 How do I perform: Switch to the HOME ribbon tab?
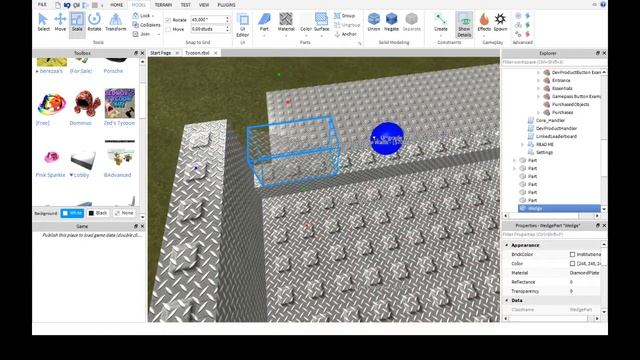click(x=116, y=5)
